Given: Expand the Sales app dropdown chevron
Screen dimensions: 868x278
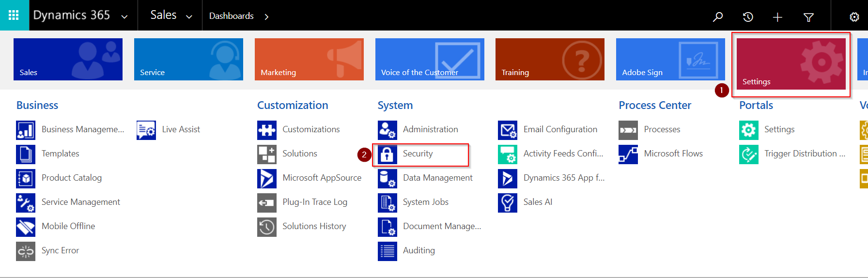Looking at the screenshot, I should click(x=189, y=16).
